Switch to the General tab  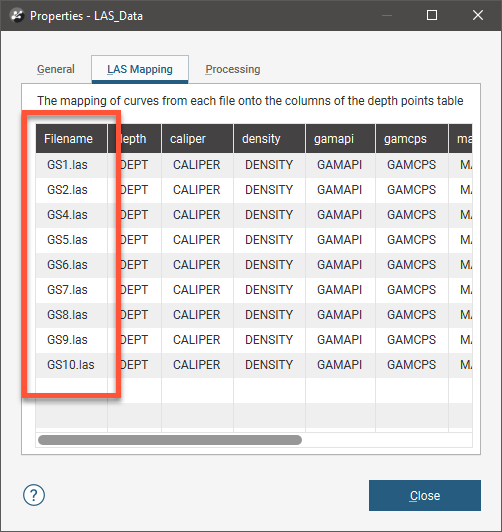click(x=56, y=69)
